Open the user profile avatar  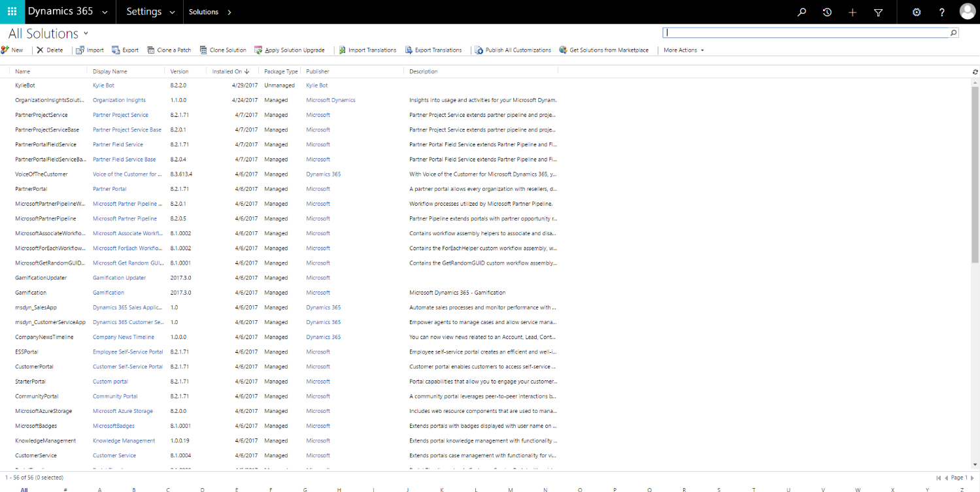[967, 11]
